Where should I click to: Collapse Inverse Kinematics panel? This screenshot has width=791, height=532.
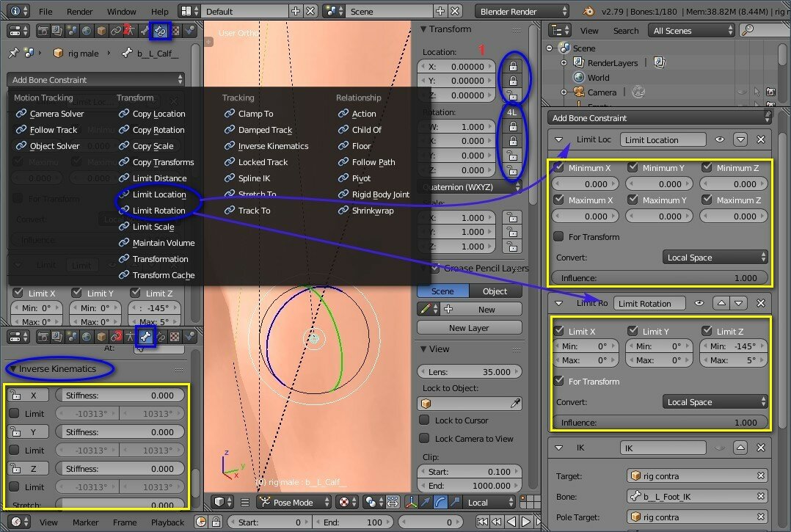point(13,368)
